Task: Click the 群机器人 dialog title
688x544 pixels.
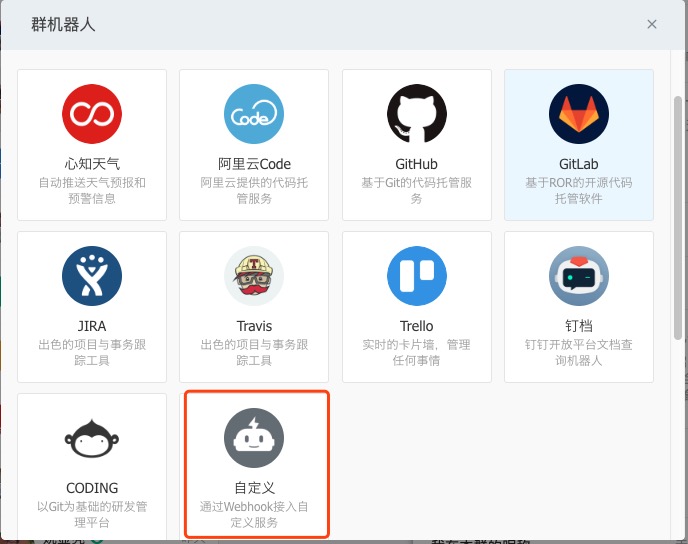Action: (63, 25)
